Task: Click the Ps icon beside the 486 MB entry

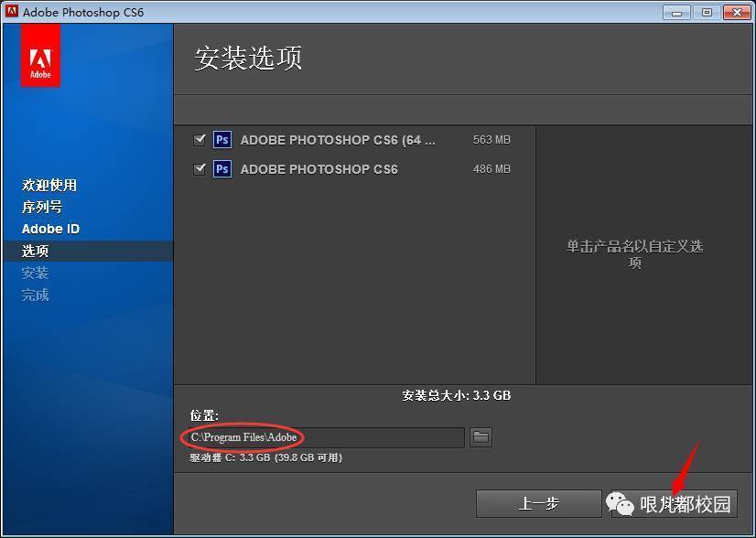Action: point(222,169)
